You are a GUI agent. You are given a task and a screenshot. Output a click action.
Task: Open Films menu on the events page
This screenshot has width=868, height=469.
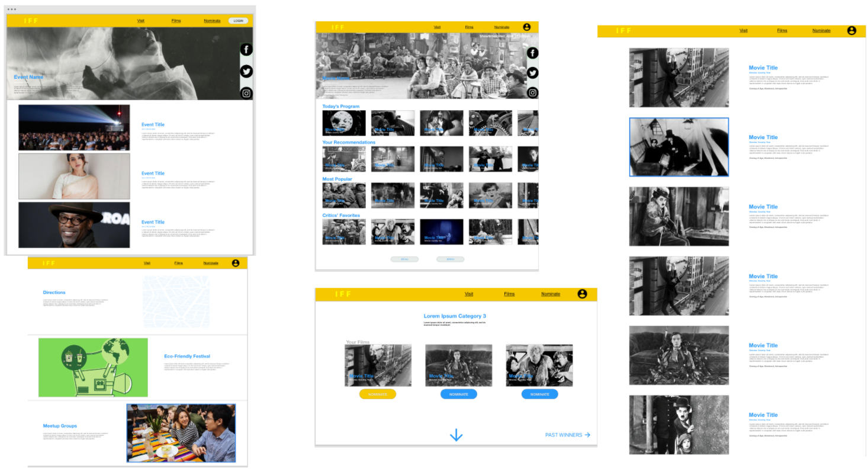coord(176,21)
